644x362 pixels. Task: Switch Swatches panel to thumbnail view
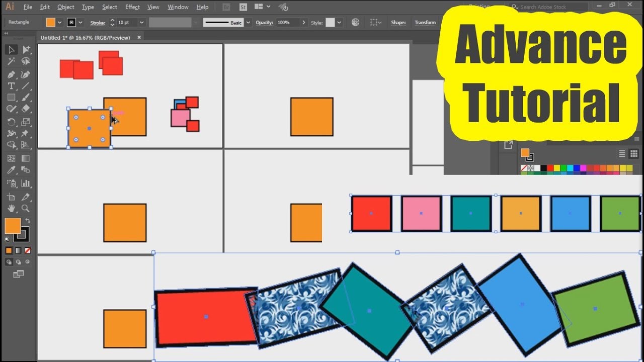pyautogui.click(x=633, y=154)
